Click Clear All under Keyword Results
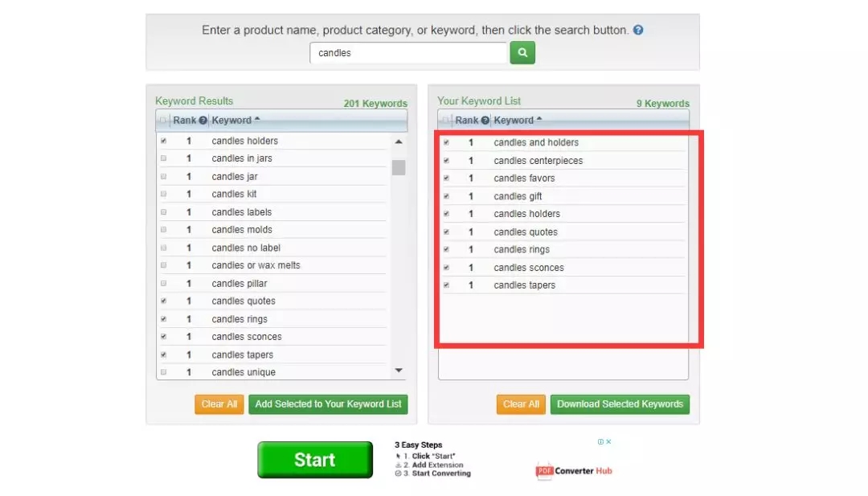The image size is (868, 496). click(x=219, y=404)
